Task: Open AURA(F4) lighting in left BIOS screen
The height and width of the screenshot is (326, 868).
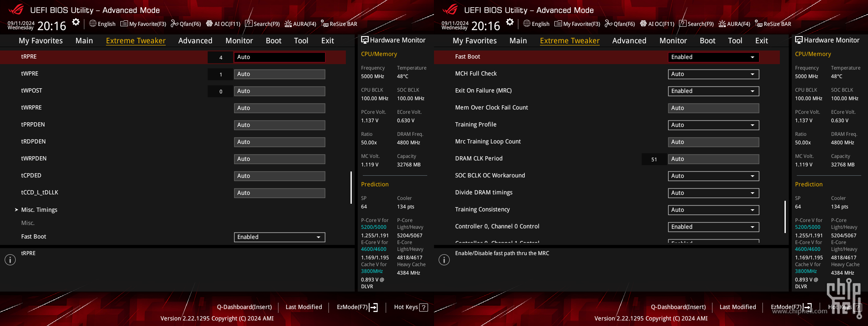Action: [300, 24]
